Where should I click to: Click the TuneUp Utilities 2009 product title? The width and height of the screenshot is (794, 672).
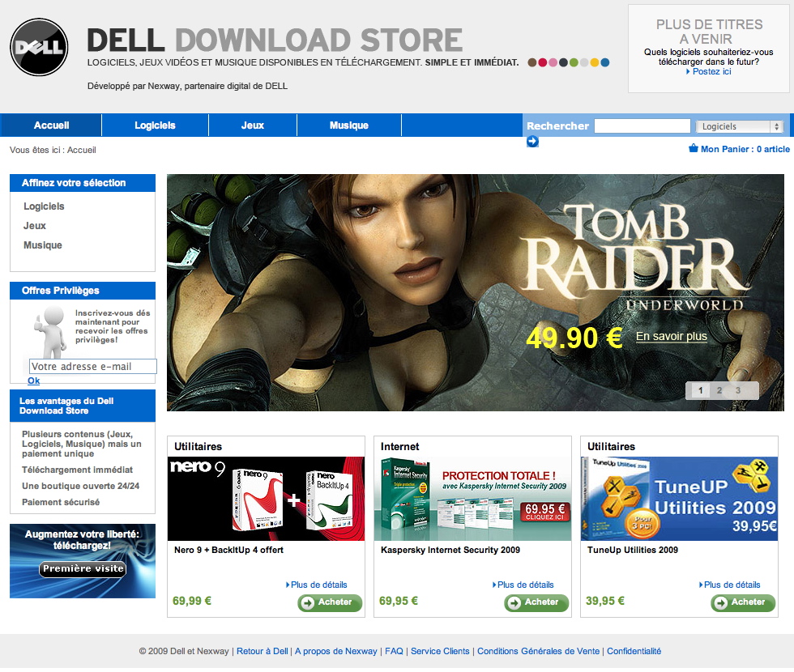(633, 550)
